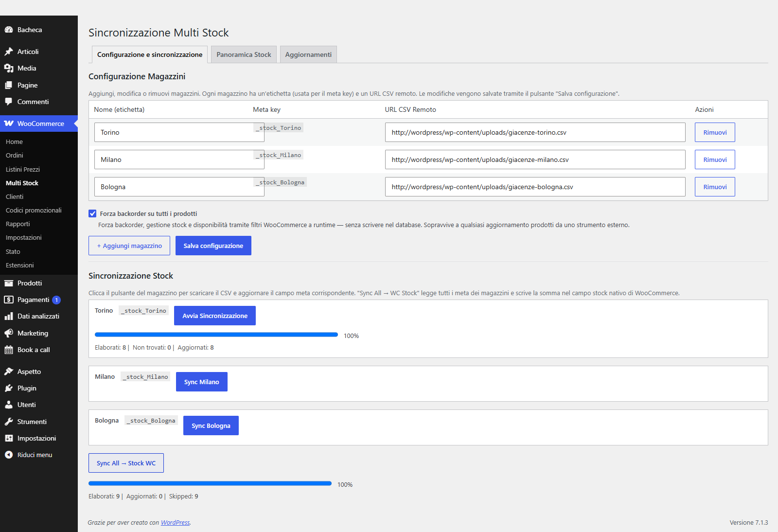The width and height of the screenshot is (778, 532).
Task: Switch to Configurazione e sincronizzazione tab
Action: 150,54
